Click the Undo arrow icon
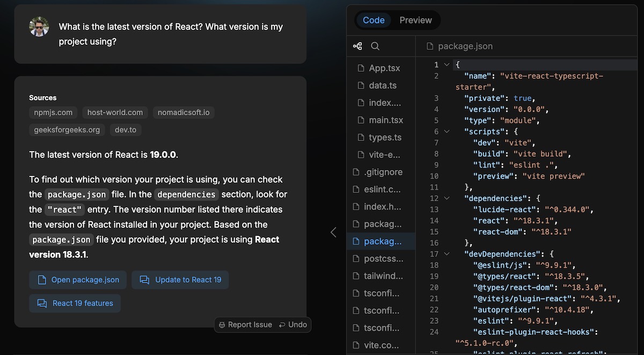The image size is (644, 355). pyautogui.click(x=282, y=325)
